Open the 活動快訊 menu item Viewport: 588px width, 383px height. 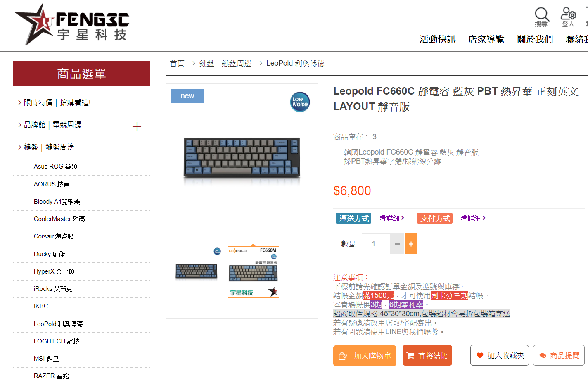point(437,39)
